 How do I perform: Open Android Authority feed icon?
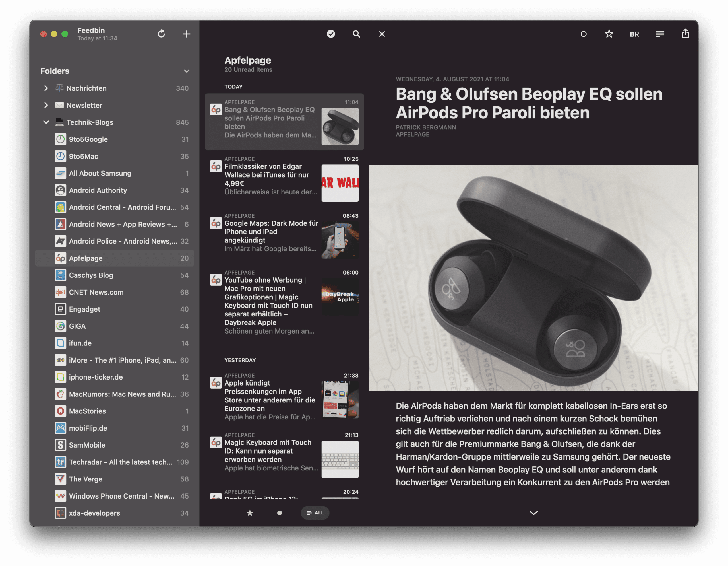[60, 190]
